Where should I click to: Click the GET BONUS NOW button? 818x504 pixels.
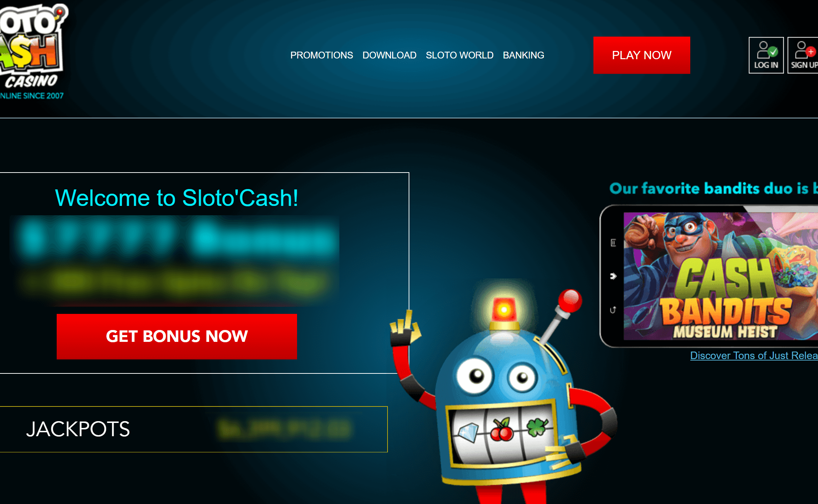pos(177,336)
